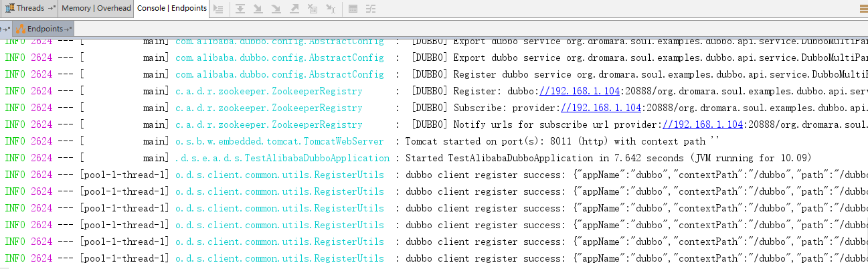Click the Step Out debugger icon
This screenshot has width=868, height=269.
click(294, 9)
